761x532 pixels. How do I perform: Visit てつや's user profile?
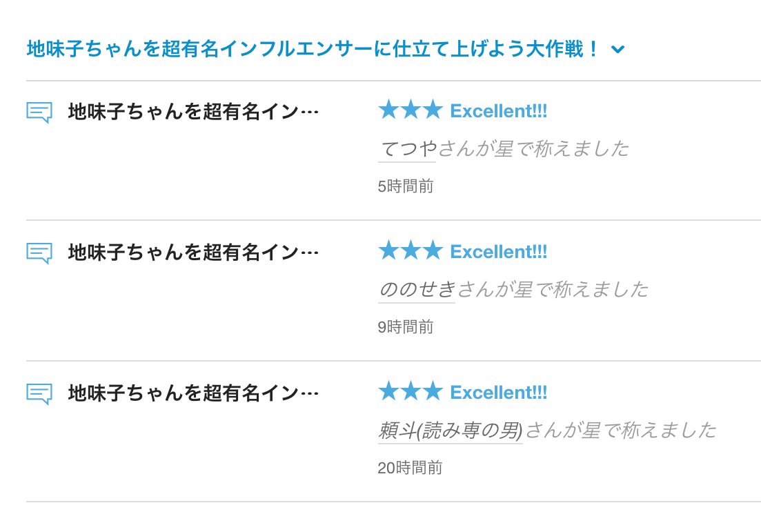point(407,148)
